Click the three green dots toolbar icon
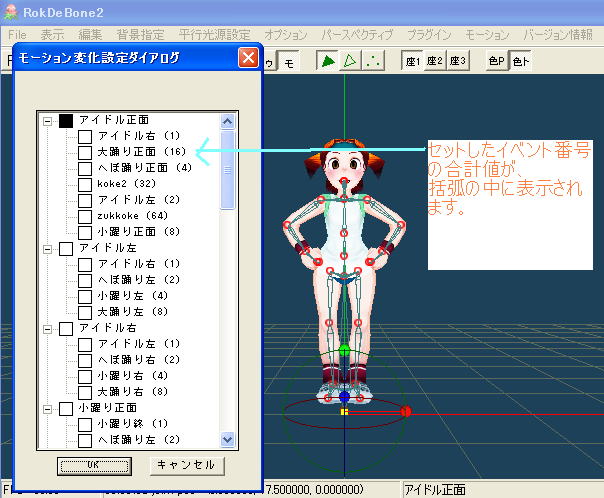The image size is (604, 498). (369, 61)
